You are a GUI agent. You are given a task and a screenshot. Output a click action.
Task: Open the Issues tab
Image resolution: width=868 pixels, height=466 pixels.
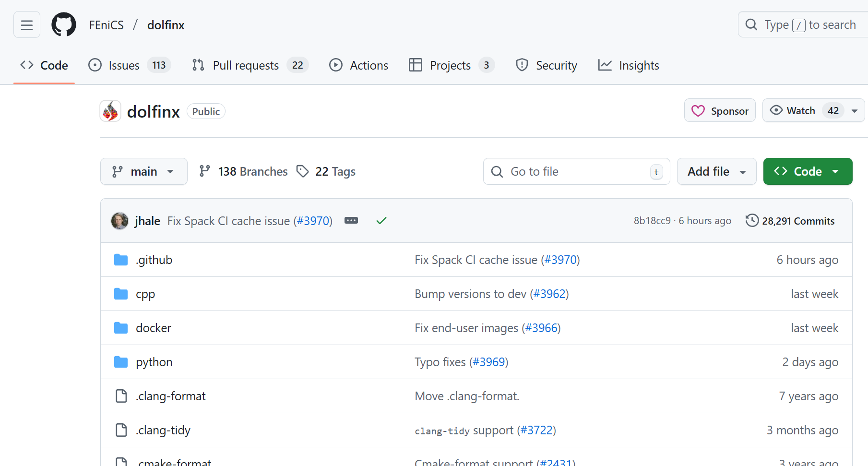coord(130,65)
